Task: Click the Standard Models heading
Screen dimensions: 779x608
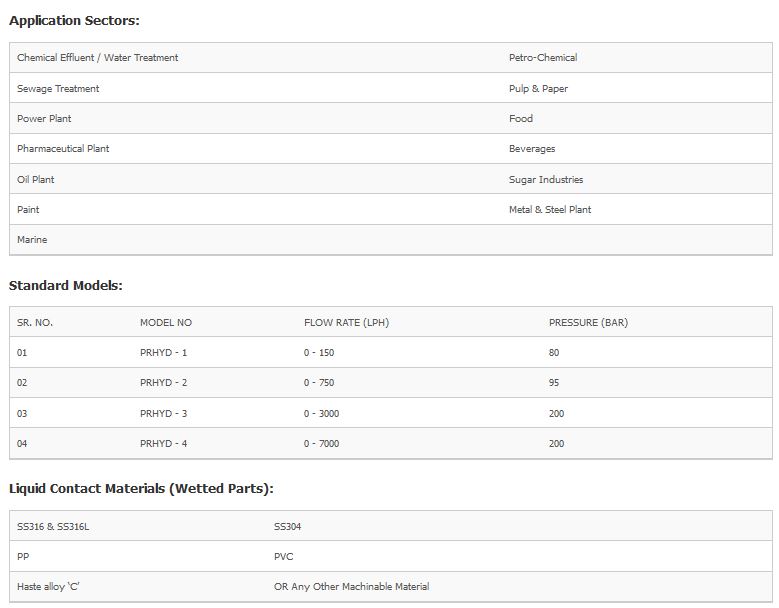Action: [65, 286]
